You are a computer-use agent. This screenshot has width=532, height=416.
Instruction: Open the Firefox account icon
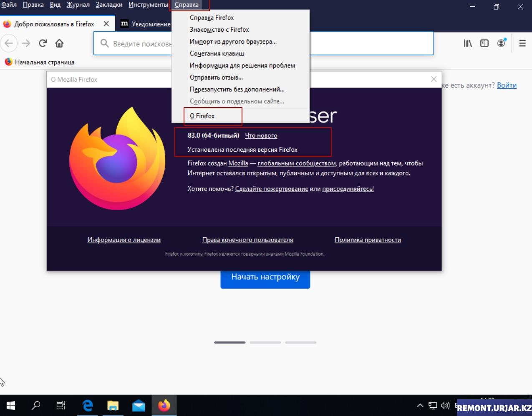point(501,43)
